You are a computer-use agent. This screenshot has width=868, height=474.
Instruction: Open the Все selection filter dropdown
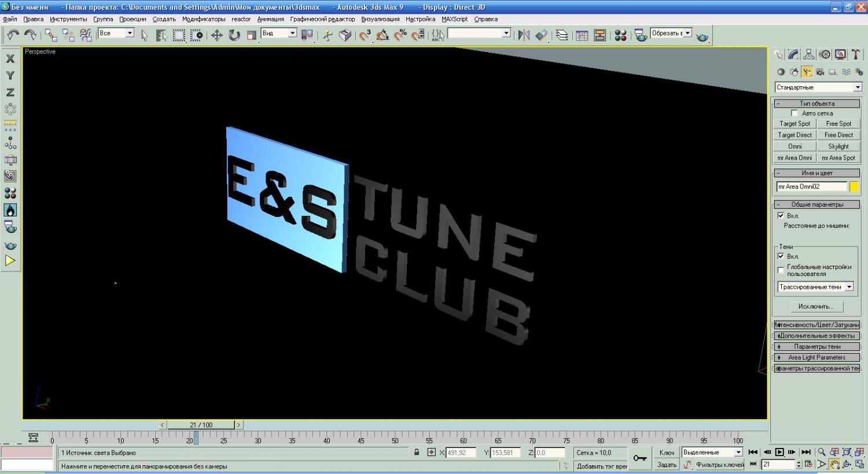point(116,33)
